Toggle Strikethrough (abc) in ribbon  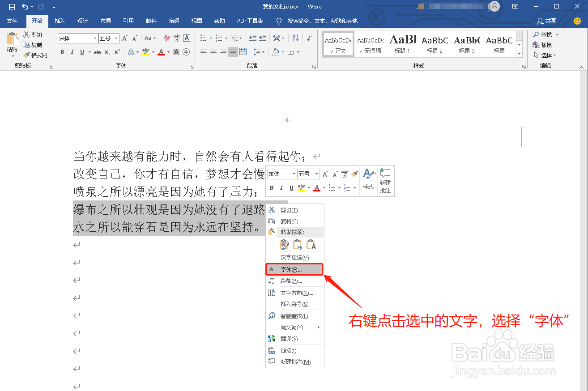click(x=98, y=52)
